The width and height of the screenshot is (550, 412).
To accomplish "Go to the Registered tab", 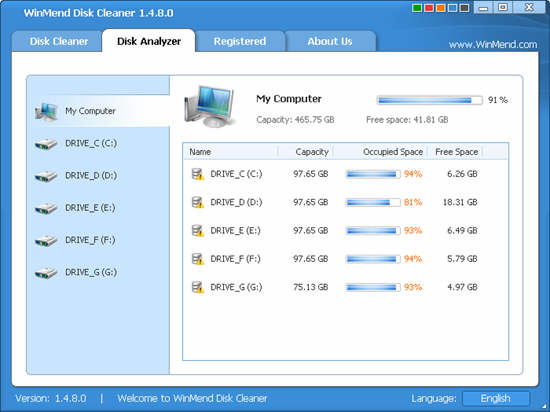I will click(240, 41).
